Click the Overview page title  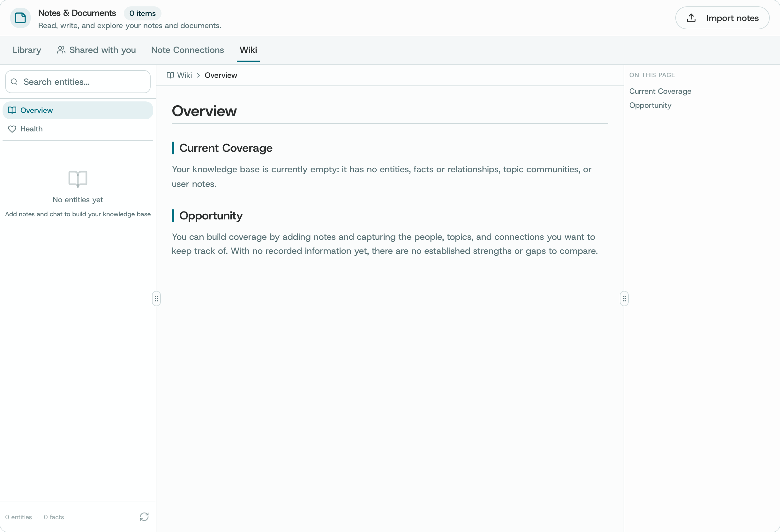(x=204, y=111)
